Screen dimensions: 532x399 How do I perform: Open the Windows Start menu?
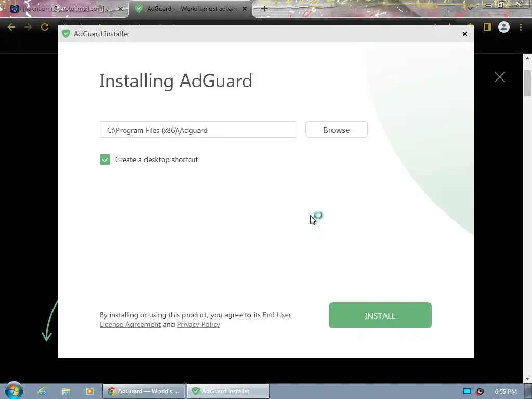(14, 391)
